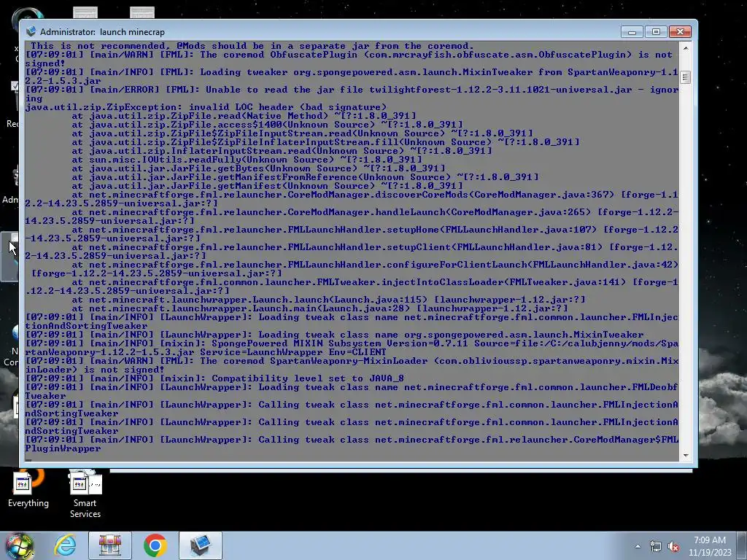The width and height of the screenshot is (747, 560).
Task: Open the WinRAR taskbar button
Action: pos(110,545)
